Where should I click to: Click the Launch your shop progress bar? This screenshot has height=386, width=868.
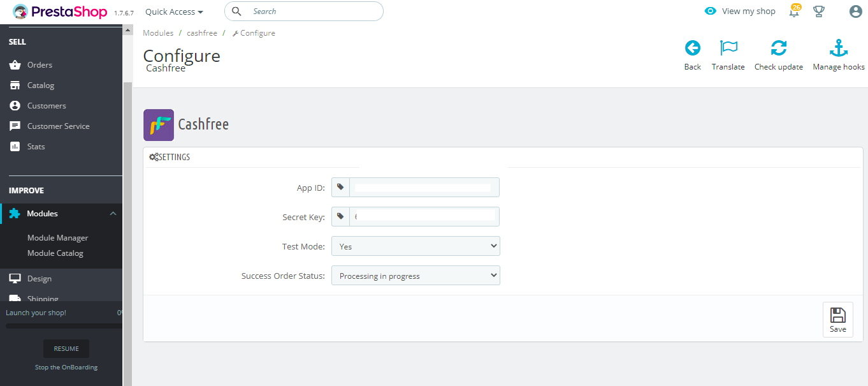[64, 326]
